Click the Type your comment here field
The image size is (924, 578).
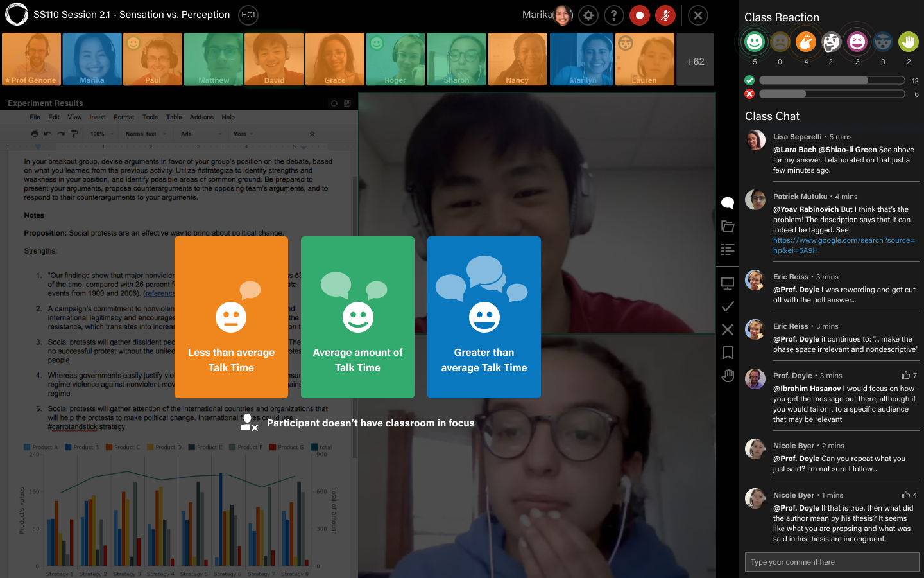click(832, 562)
